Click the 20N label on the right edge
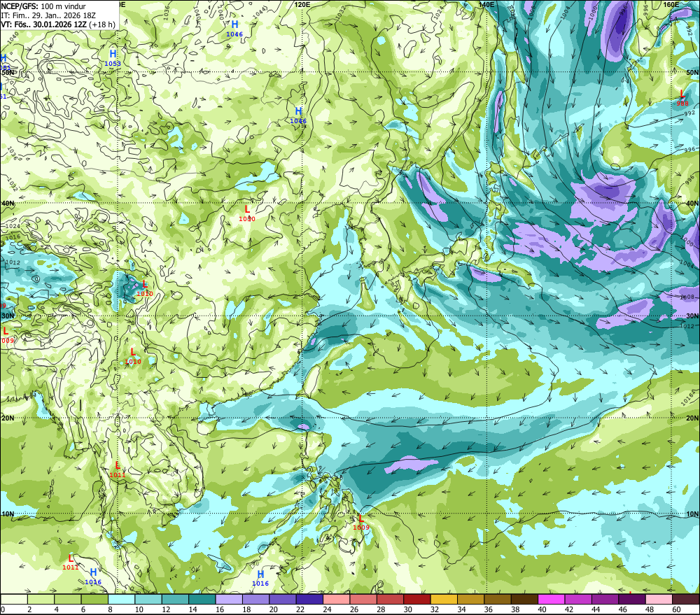The width and height of the screenshot is (700, 615). (692, 418)
